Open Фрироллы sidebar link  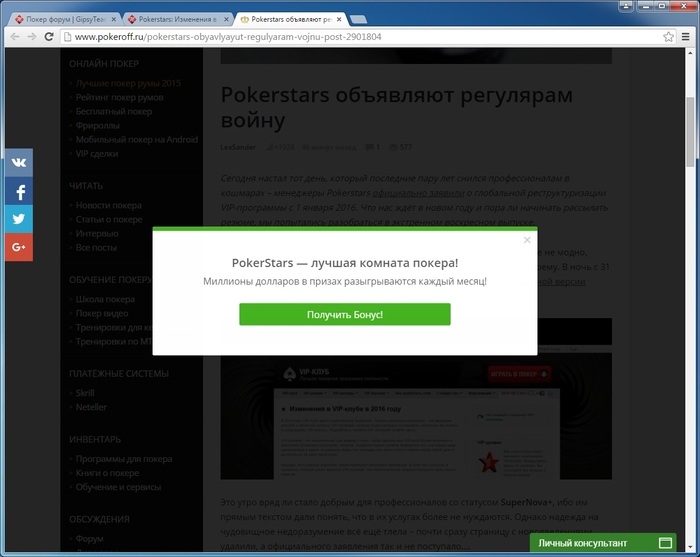click(x=97, y=125)
